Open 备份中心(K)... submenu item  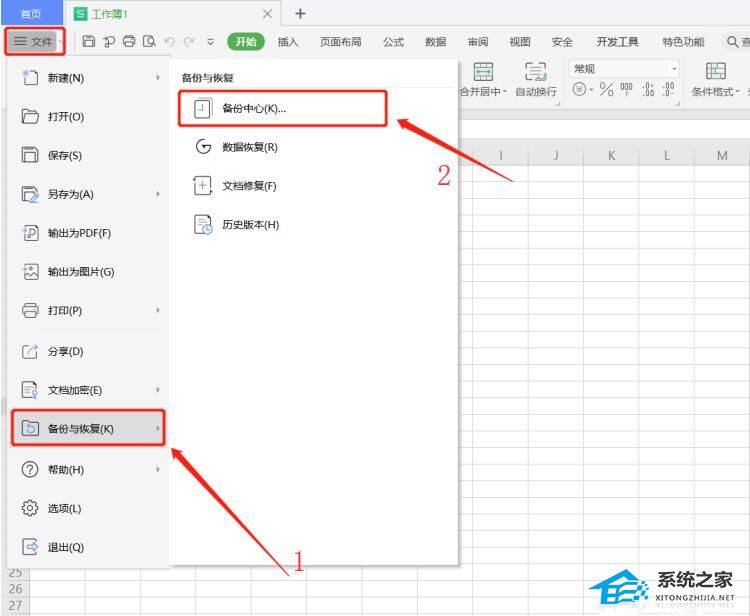pos(283,109)
